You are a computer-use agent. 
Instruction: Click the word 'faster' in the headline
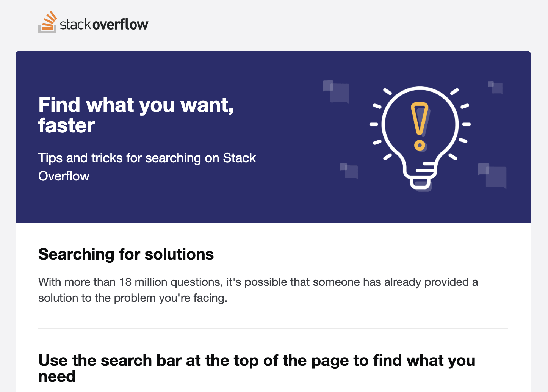coord(66,125)
